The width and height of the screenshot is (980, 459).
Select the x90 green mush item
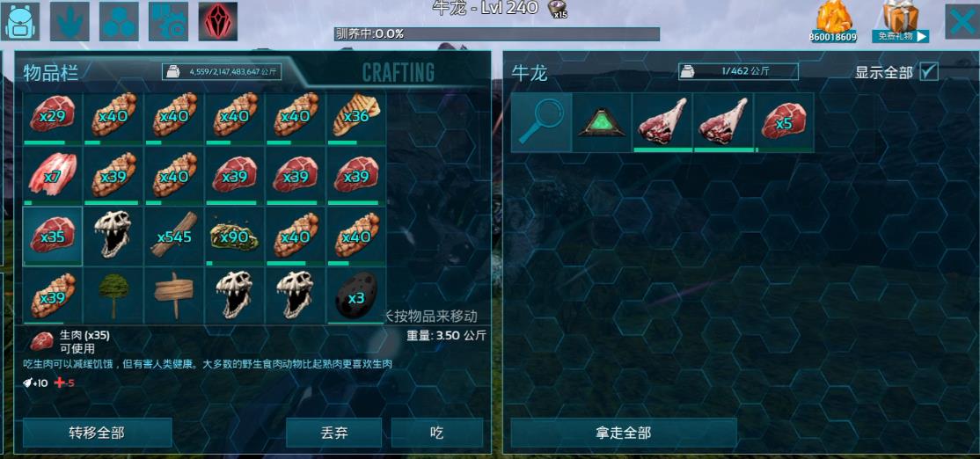click(234, 237)
